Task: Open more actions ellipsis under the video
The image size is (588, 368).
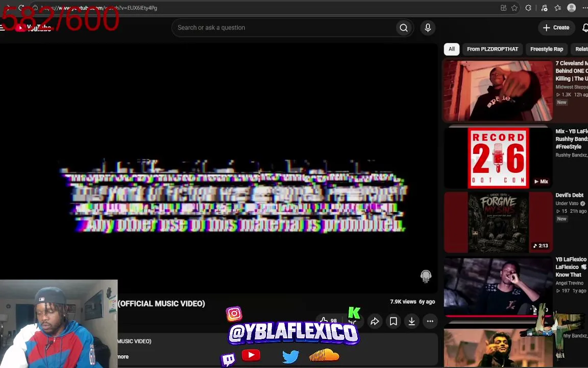Action: pos(430,321)
